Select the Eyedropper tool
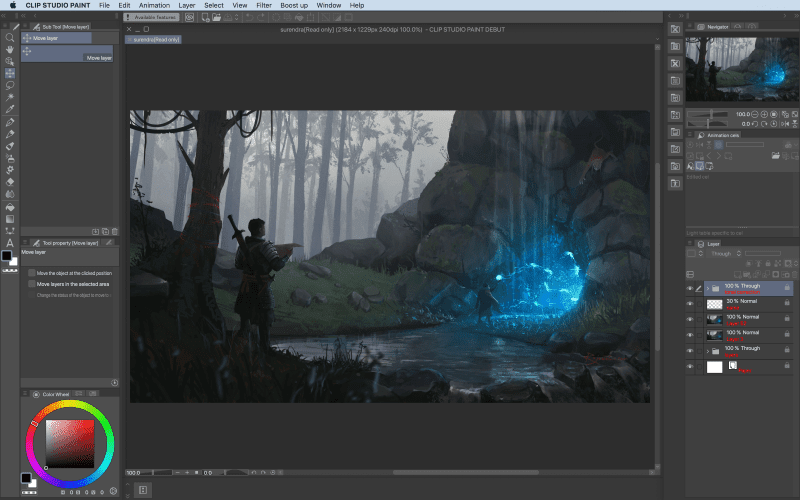Screen dimensions: 800x500 coord(9,109)
